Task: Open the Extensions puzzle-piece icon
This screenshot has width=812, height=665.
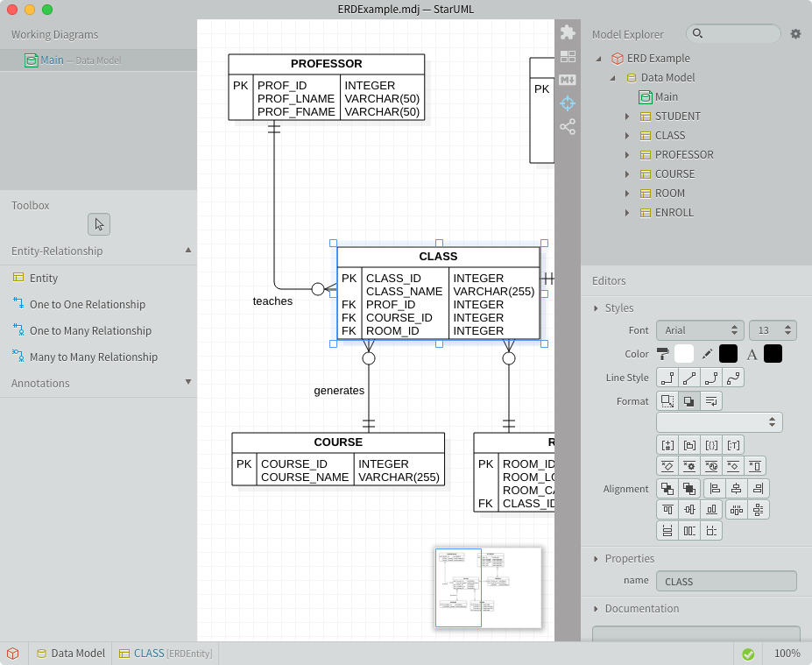Action: pos(568,32)
